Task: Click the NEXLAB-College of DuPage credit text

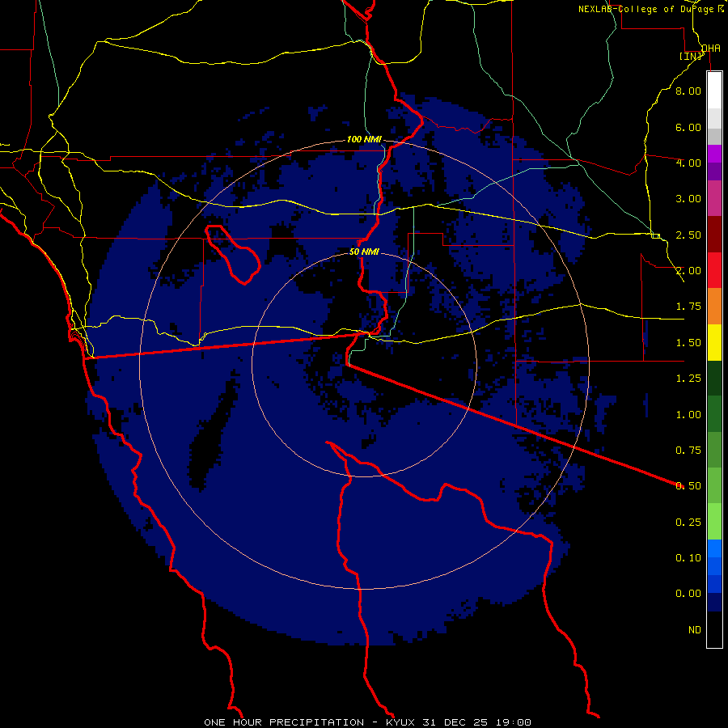Action: tap(650, 9)
